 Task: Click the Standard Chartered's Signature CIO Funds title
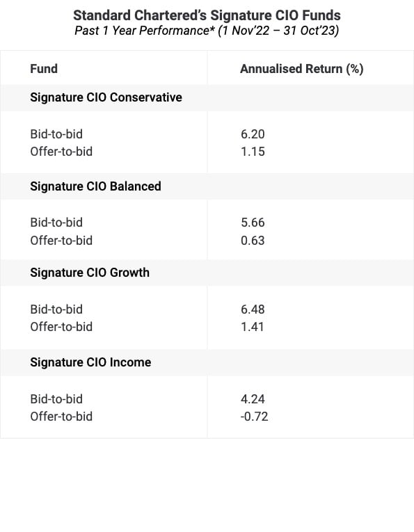207,15
